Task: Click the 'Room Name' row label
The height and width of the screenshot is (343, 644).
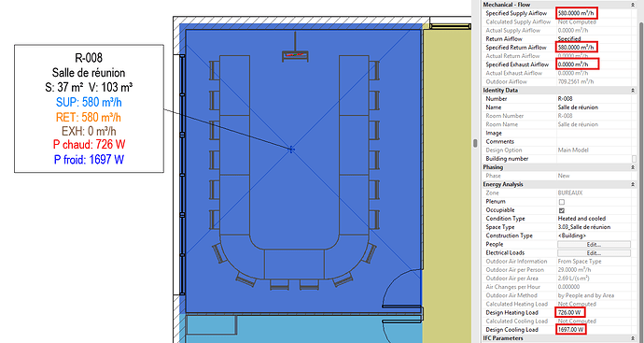Action: click(501, 124)
